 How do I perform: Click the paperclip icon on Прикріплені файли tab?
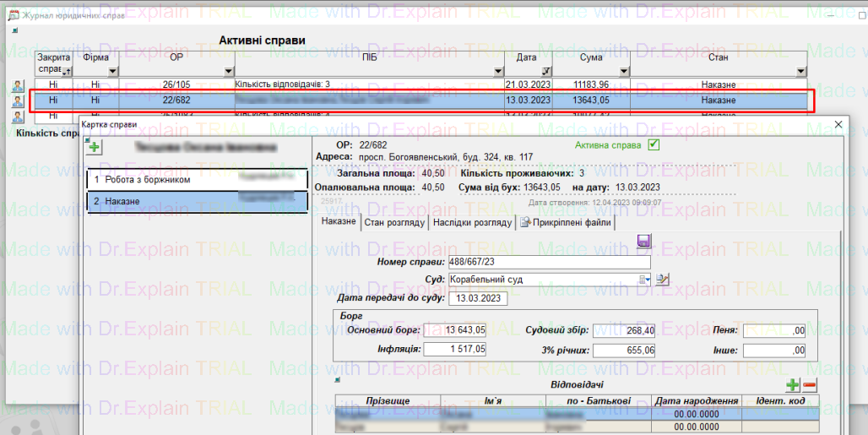tap(525, 223)
